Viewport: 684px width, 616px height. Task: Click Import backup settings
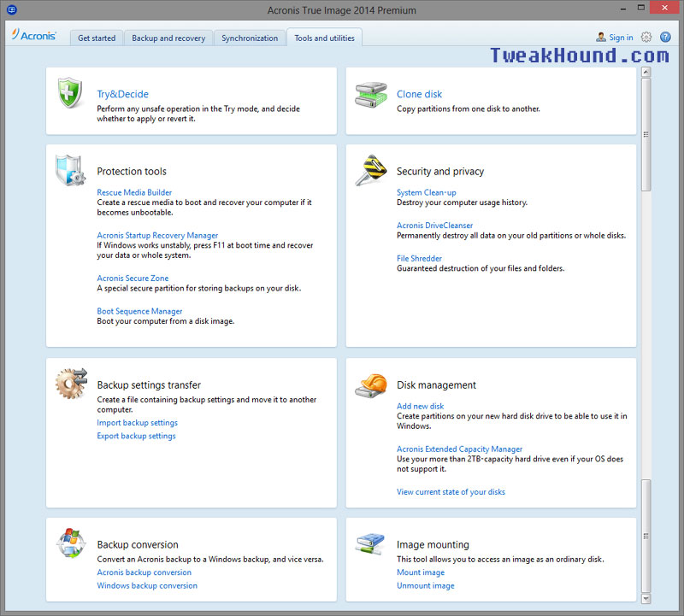[138, 423]
